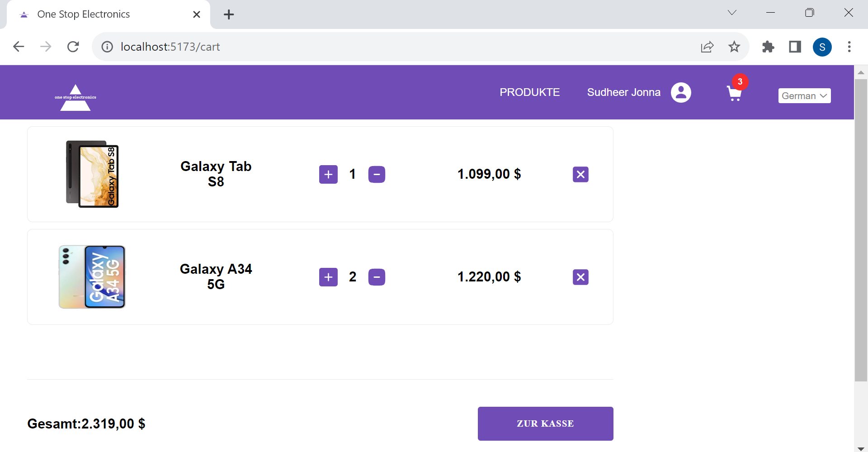Increase Galaxy Tab S8 quantity
Viewport: 868px width, 452px height.
pyautogui.click(x=328, y=174)
